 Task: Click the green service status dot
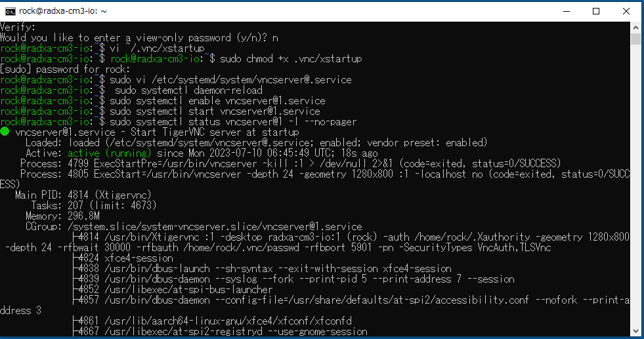(x=5, y=131)
